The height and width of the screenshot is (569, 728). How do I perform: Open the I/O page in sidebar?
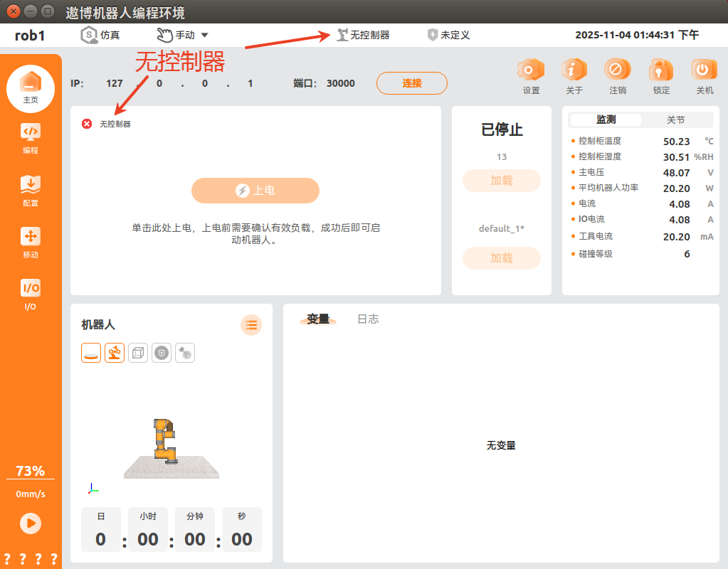(x=30, y=294)
